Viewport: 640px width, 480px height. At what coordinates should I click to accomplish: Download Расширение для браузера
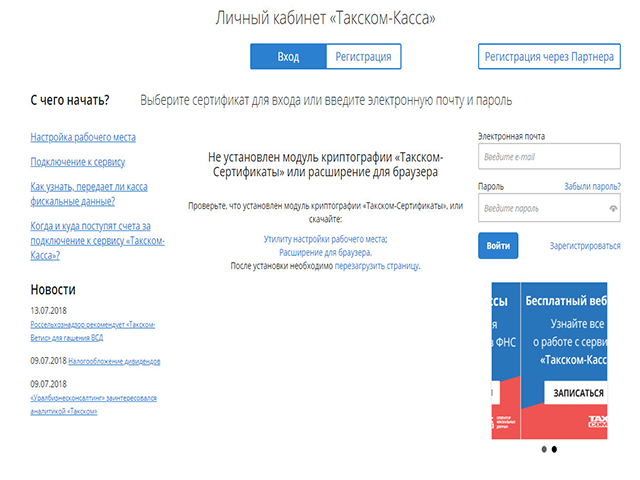point(325,253)
